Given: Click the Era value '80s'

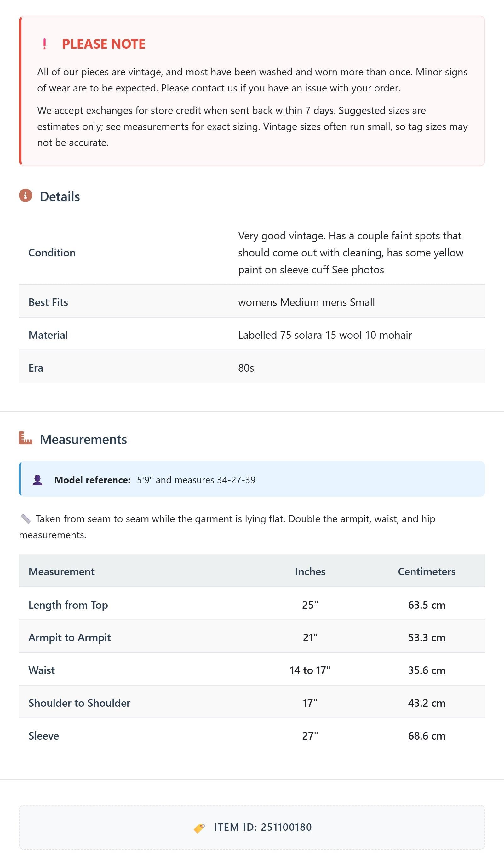Looking at the screenshot, I should click(x=246, y=368).
